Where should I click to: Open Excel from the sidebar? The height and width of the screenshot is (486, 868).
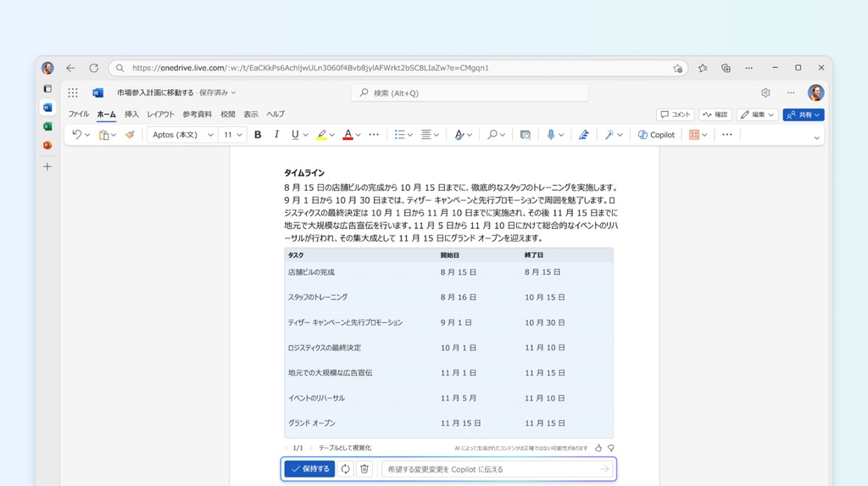(x=47, y=126)
